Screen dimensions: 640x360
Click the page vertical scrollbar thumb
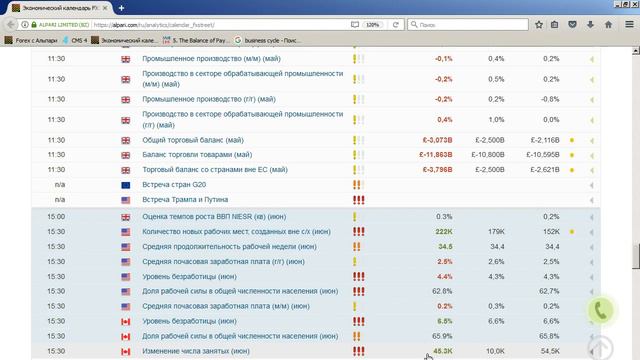(x=636, y=256)
